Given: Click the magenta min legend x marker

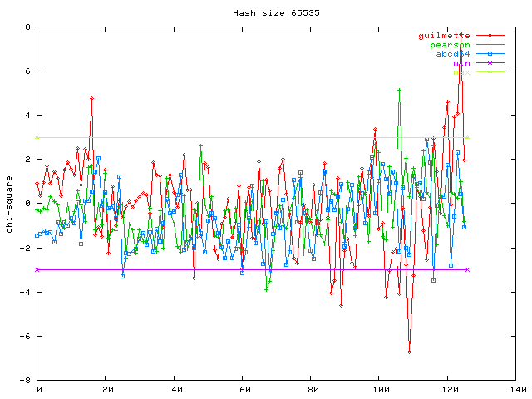Looking at the screenshot, I should [490, 63].
